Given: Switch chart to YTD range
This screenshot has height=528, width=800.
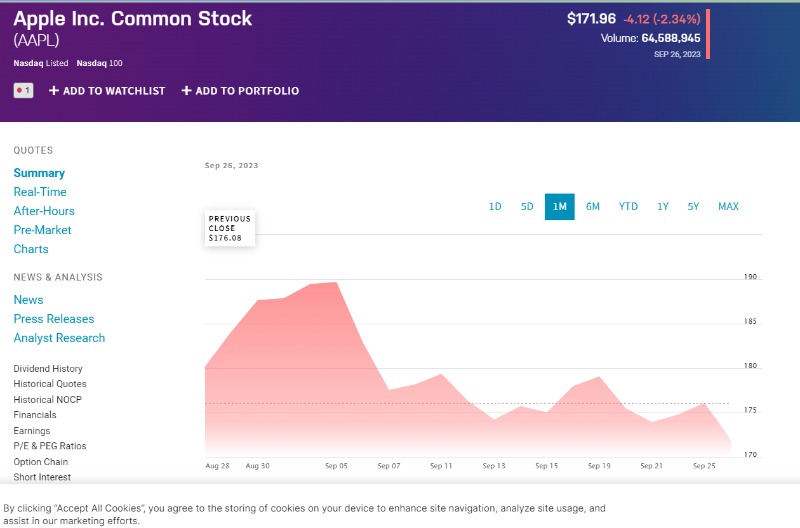Looking at the screenshot, I should pyautogui.click(x=628, y=207).
